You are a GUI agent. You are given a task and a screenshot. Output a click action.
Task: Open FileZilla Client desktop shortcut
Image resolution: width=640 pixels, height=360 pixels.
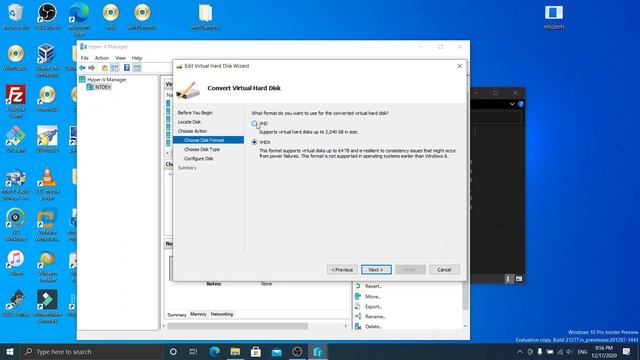16,101
